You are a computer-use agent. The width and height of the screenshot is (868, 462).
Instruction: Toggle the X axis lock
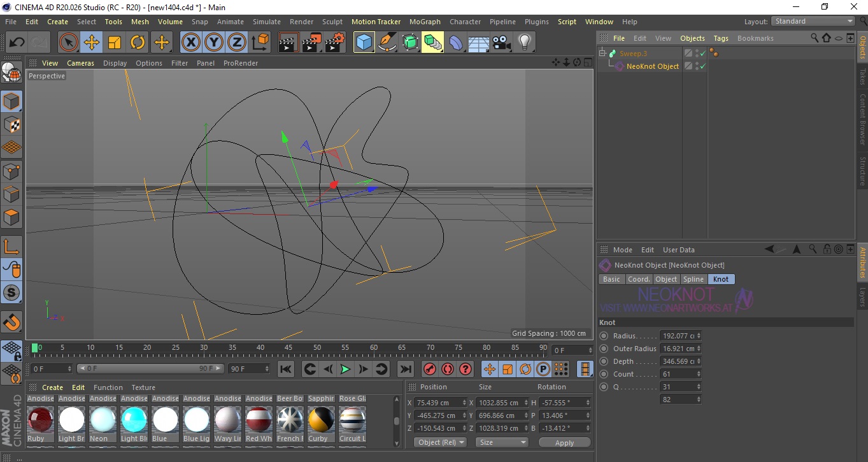pyautogui.click(x=190, y=43)
